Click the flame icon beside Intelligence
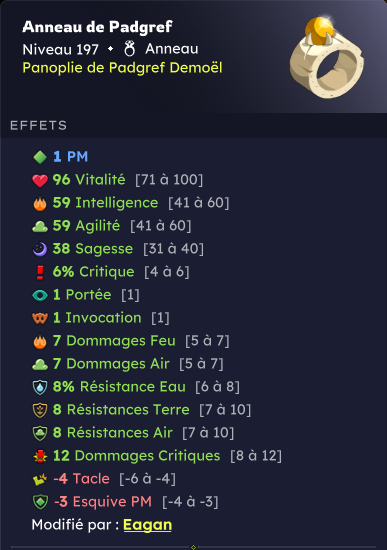The width and height of the screenshot is (387, 550). click(x=40, y=203)
